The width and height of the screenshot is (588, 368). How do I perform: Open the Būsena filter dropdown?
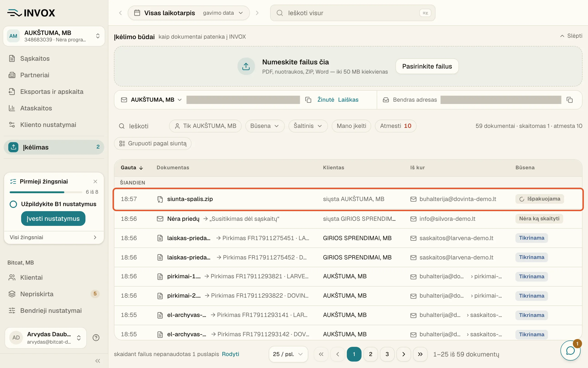pyautogui.click(x=265, y=126)
